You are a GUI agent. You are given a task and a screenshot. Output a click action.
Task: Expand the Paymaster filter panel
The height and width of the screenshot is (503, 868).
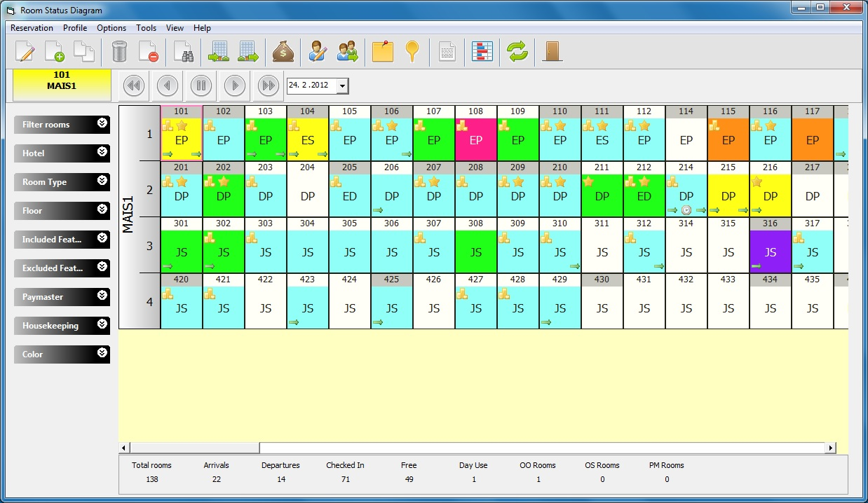[62, 296]
